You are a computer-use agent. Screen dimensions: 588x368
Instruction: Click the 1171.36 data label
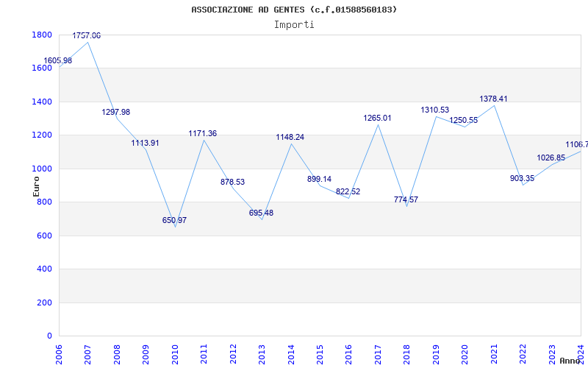tap(203, 133)
